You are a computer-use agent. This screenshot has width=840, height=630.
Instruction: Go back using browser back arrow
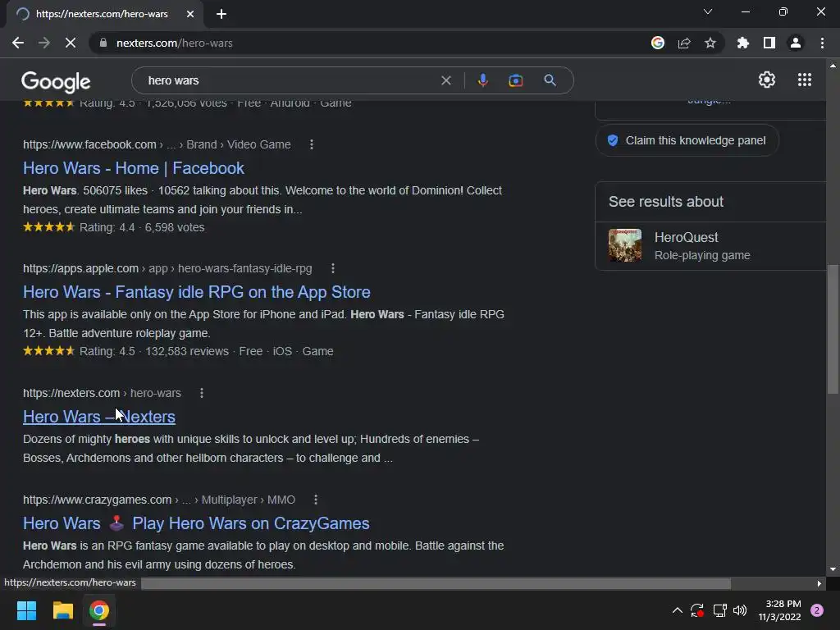click(18, 43)
